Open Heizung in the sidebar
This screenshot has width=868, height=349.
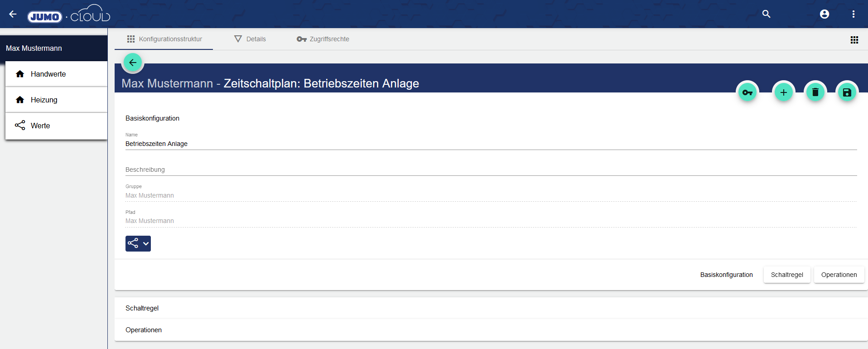pos(44,100)
